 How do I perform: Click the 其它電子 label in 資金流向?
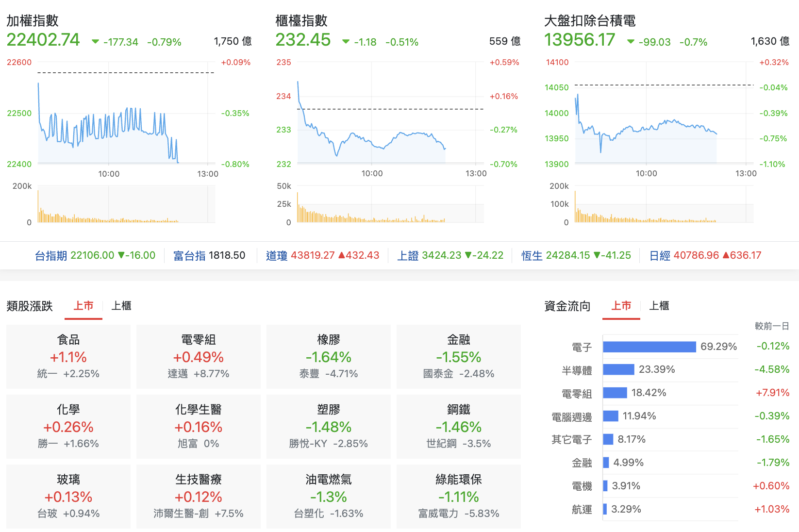[572, 439]
